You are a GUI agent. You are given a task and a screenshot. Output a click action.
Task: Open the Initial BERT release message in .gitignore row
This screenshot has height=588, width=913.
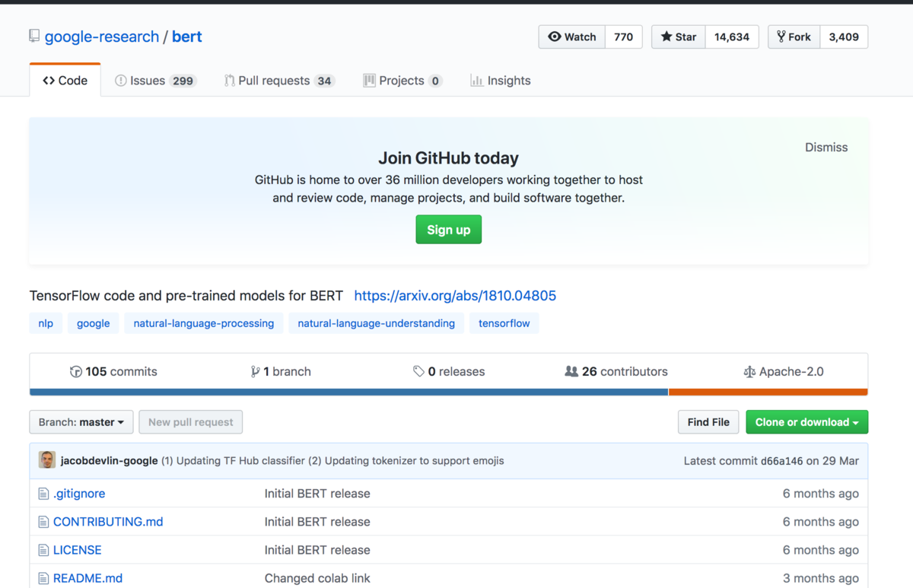click(x=317, y=493)
